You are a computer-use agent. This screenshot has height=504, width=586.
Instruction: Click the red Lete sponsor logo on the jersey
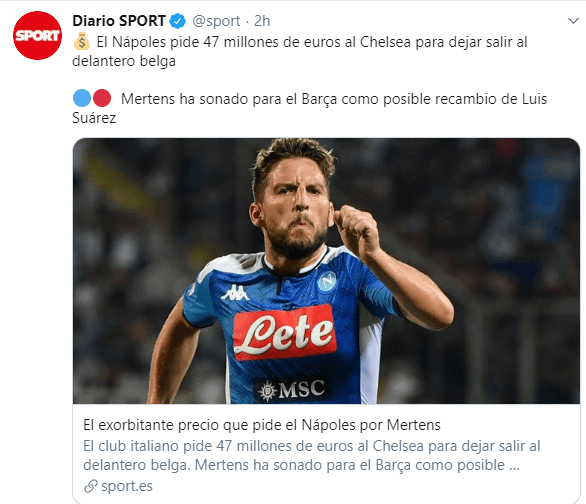284,333
